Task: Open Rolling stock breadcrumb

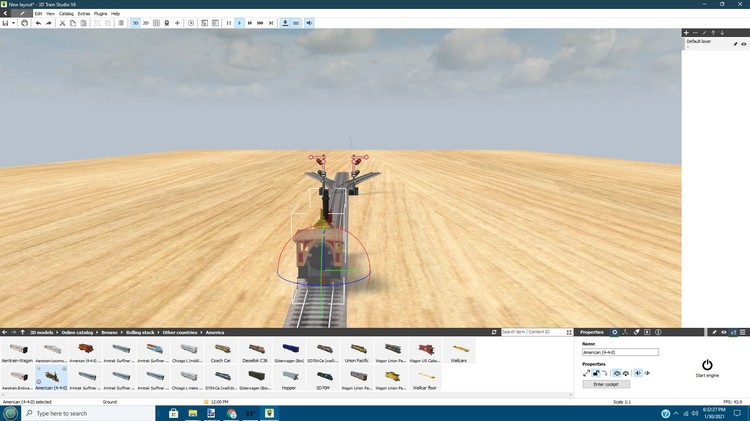Action: (140, 332)
